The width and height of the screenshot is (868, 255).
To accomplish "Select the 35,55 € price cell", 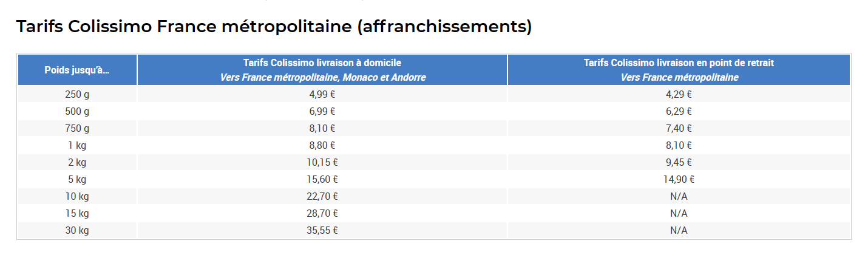I will click(x=322, y=230).
